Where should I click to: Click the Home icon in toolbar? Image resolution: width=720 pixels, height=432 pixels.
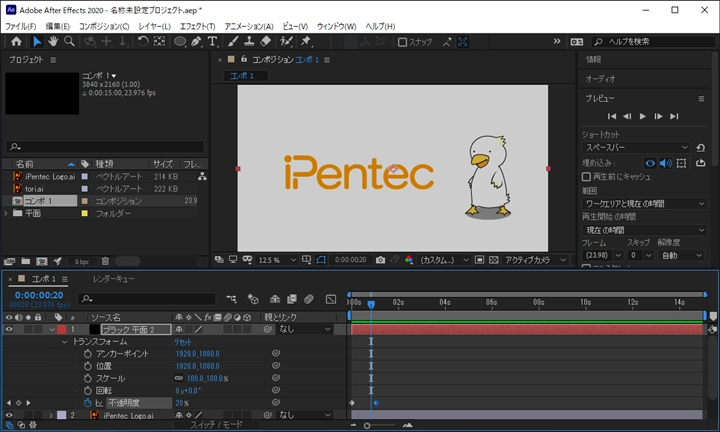click(x=16, y=42)
